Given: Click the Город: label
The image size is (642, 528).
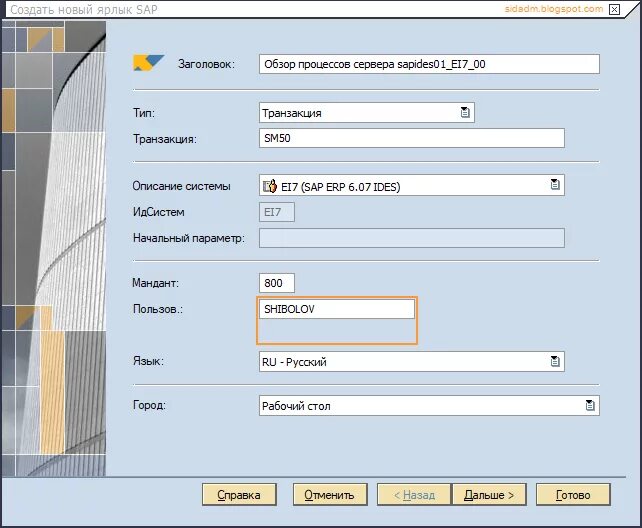Looking at the screenshot, I should click(149, 405).
